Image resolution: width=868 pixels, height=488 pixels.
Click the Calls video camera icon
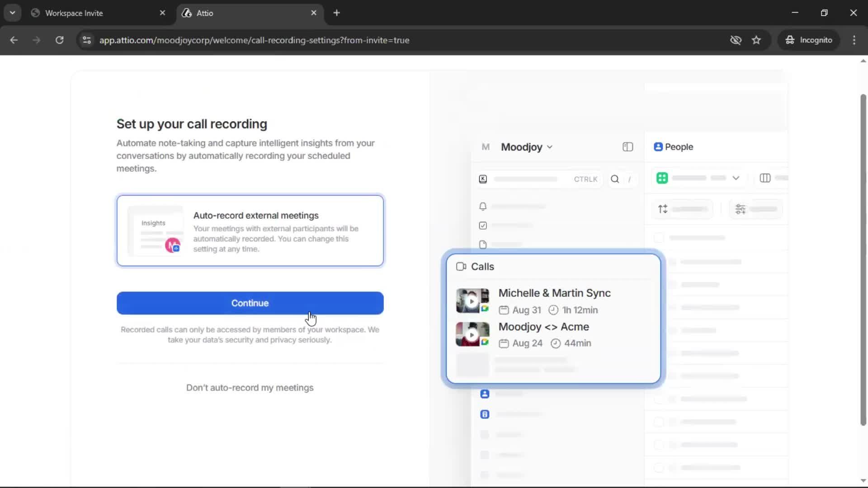click(461, 267)
